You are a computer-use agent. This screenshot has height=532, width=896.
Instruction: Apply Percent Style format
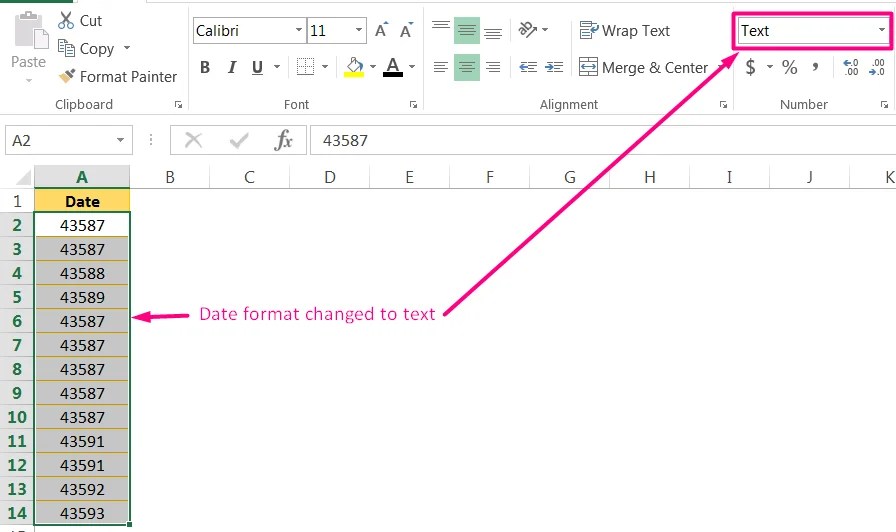pyautogui.click(x=790, y=67)
